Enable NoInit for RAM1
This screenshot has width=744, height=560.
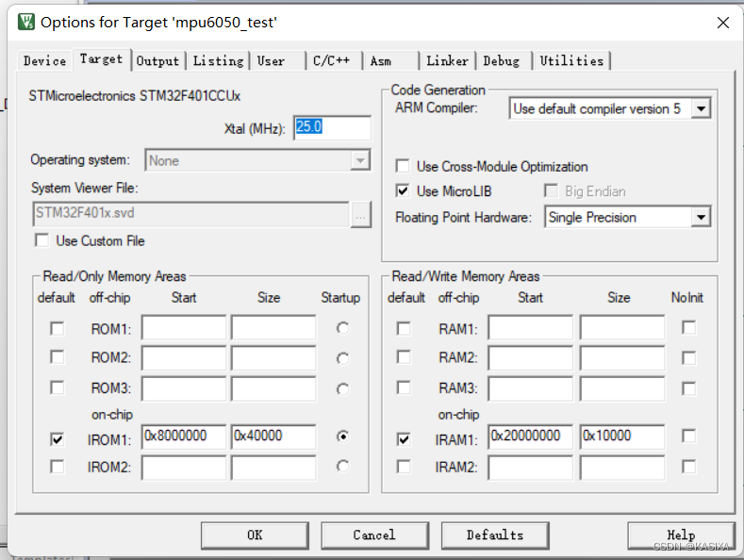pyautogui.click(x=688, y=327)
